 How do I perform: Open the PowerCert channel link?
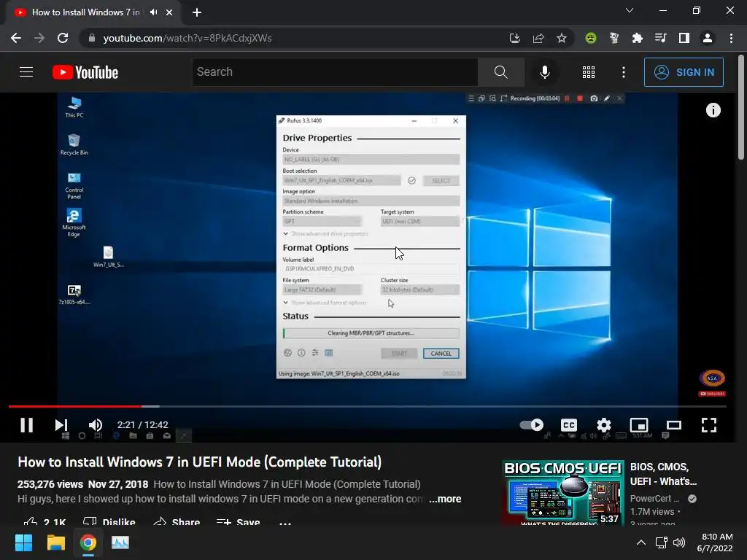pos(654,498)
